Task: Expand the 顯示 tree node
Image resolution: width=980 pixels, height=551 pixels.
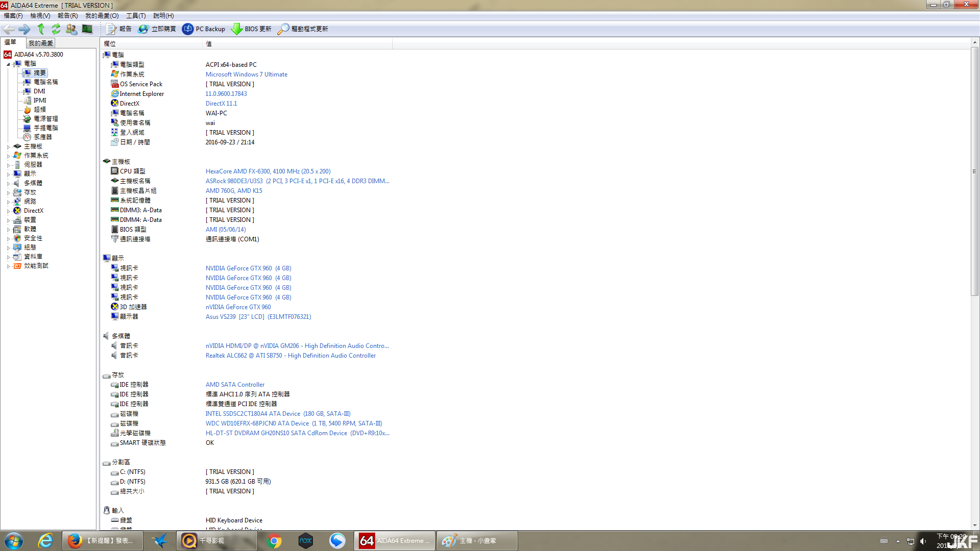Action: tap(8, 174)
